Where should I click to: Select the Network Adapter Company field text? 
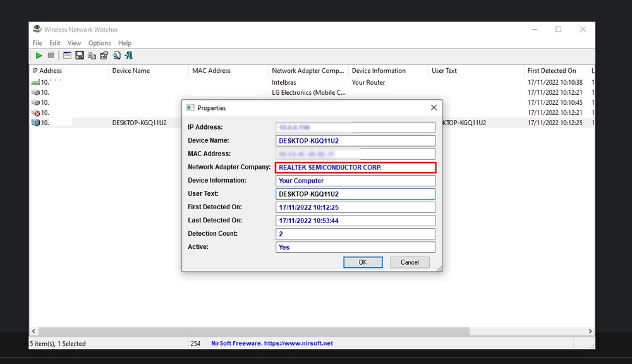[355, 167]
